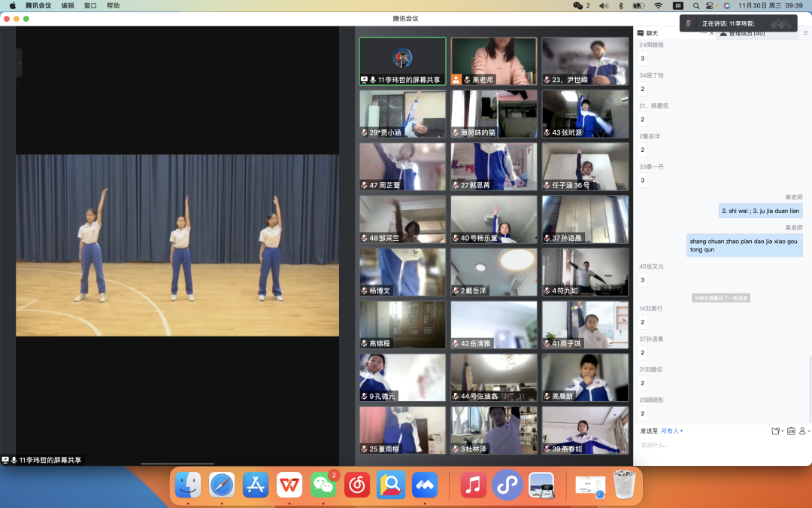Click WeChat status icon in menu bar
Screen dimensions: 812x508
click(577, 5)
